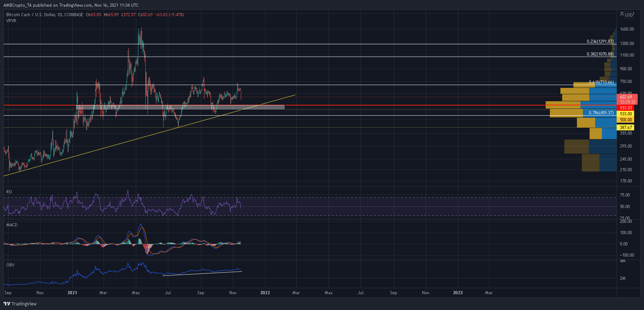
Task: Click the 245.00 price axis tick
Action: [x=626, y=159]
